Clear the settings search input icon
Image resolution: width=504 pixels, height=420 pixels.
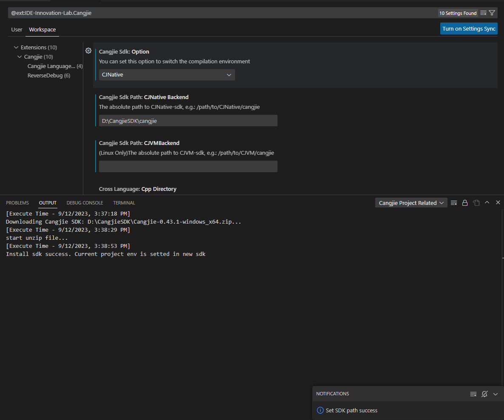(x=483, y=13)
